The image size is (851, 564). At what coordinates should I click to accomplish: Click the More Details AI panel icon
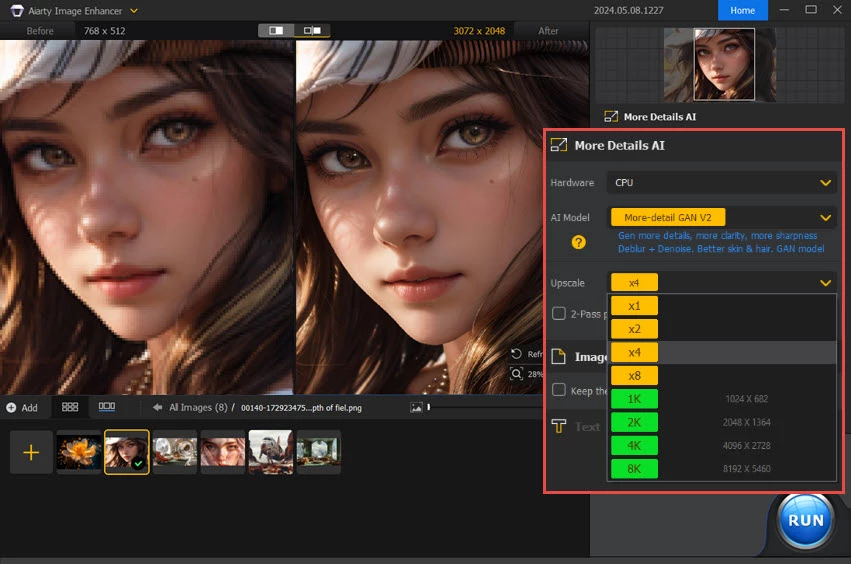(x=558, y=145)
